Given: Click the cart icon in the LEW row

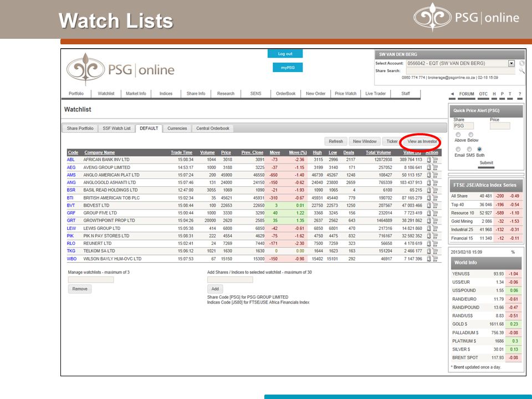Looking at the screenshot, I should [435, 228].
